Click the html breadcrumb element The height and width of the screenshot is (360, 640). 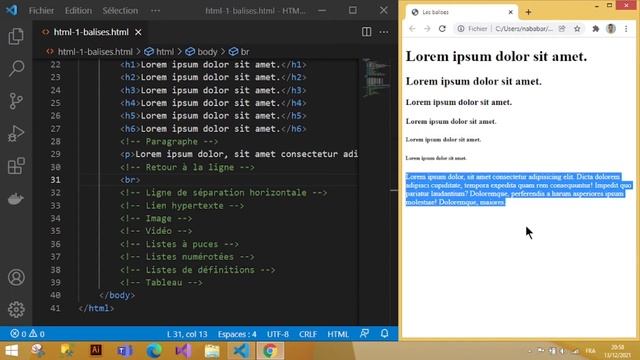click(160, 52)
